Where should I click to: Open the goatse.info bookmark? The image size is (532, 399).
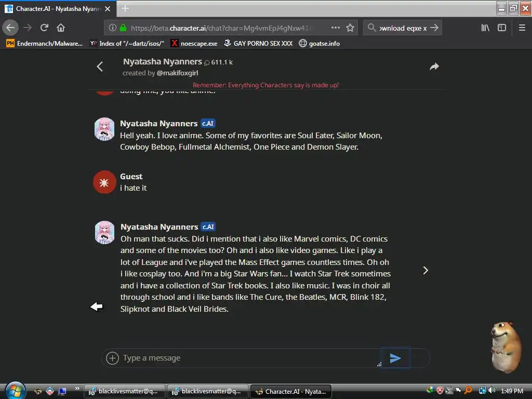tap(320, 44)
